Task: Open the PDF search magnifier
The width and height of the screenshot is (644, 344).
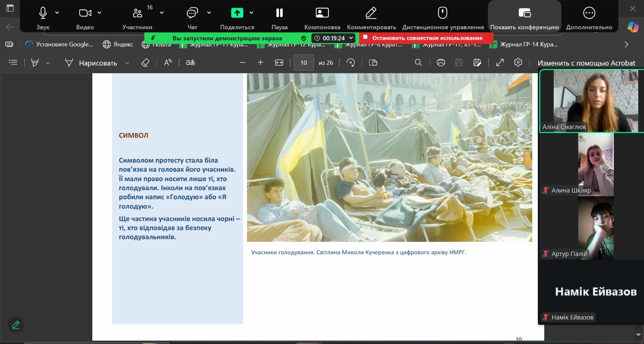Action: (x=418, y=62)
